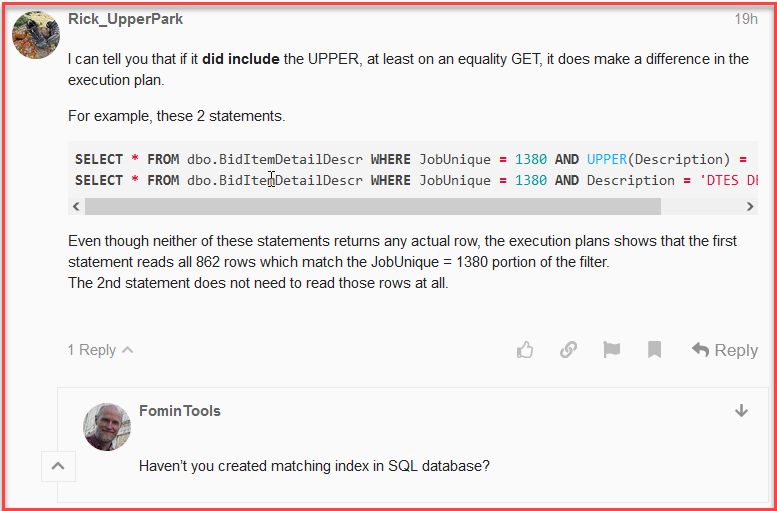Screen dimensions: 777x511
Task: Click the Reply button on the post
Action: tap(725, 350)
